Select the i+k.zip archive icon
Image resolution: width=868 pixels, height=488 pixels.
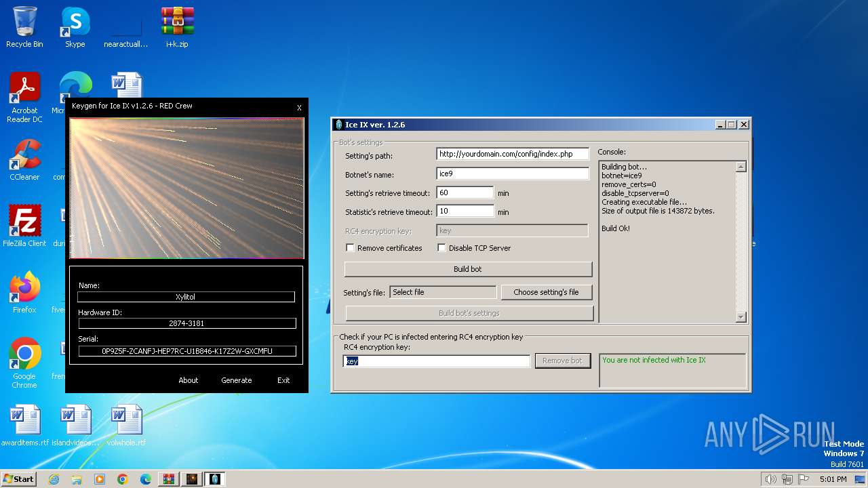point(177,27)
